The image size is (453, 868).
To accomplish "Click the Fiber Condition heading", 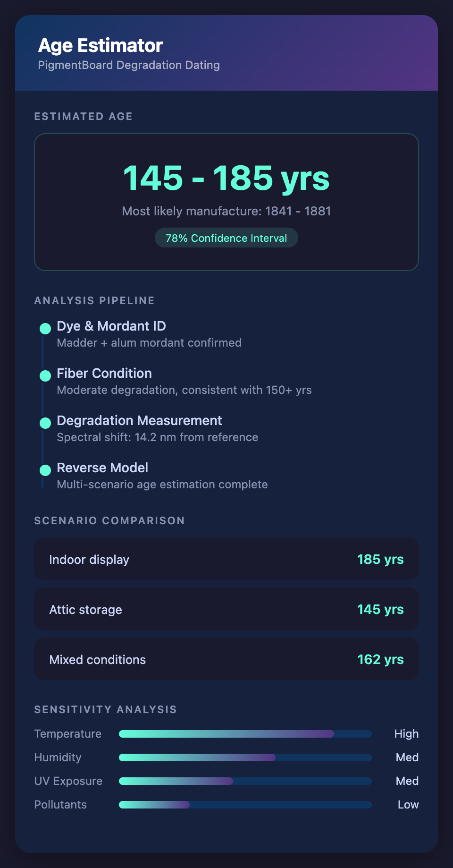I will [104, 374].
